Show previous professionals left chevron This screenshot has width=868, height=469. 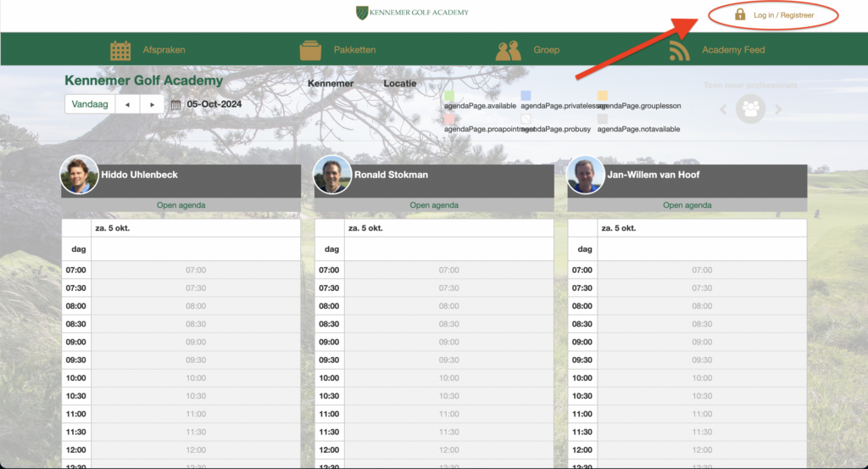(x=723, y=109)
